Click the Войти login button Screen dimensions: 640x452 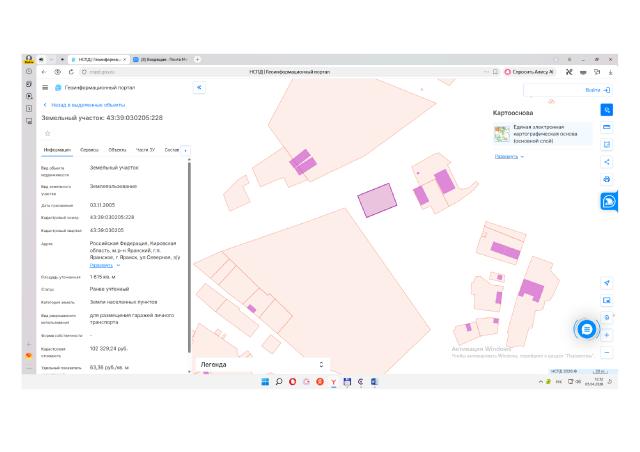tap(596, 89)
